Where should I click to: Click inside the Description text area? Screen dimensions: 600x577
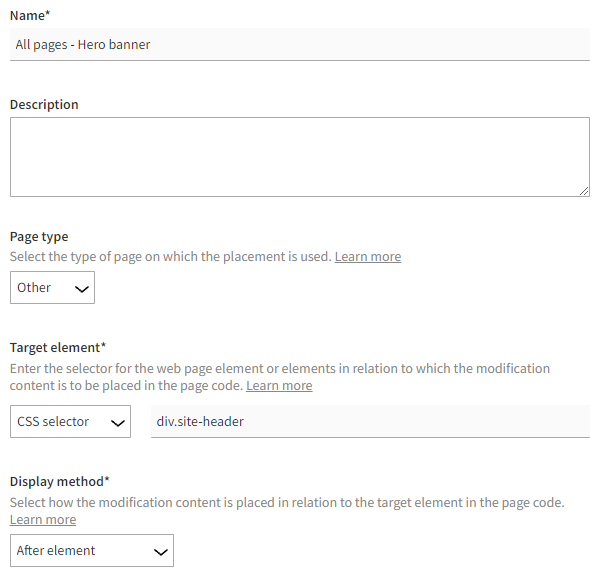tap(298, 157)
